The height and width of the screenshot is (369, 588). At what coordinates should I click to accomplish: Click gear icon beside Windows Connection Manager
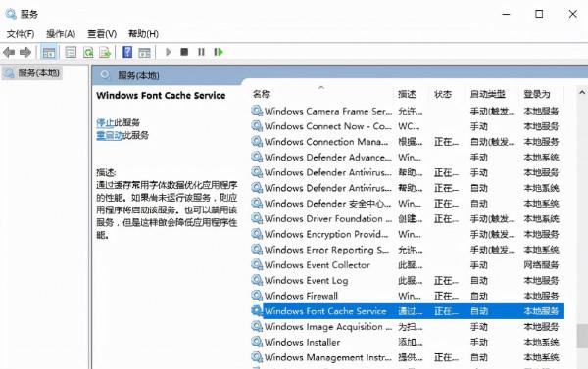[x=257, y=142]
